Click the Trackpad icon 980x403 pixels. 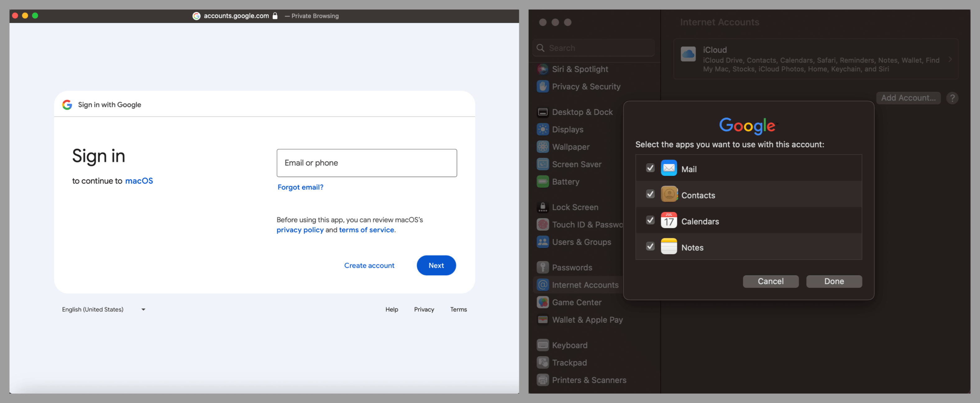pyautogui.click(x=543, y=363)
